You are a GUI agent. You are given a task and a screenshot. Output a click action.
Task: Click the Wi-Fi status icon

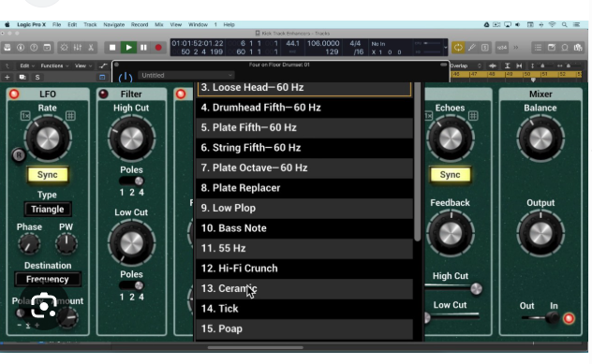coord(552,24)
